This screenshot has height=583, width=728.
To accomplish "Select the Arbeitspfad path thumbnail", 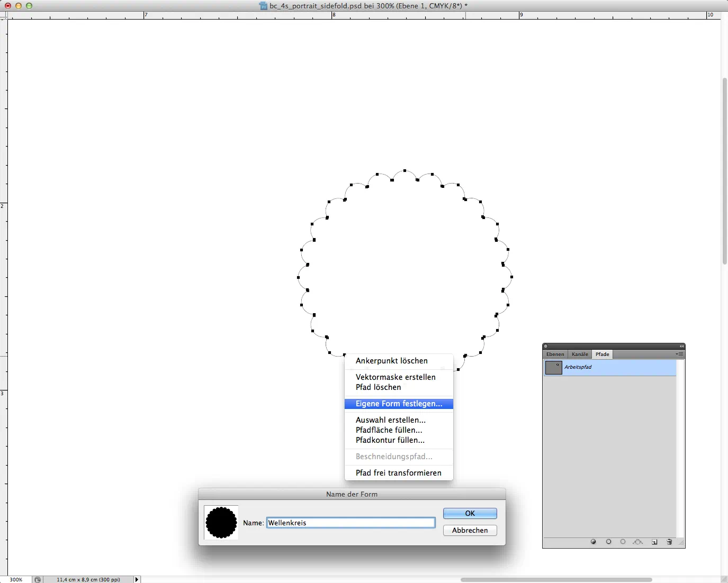I will [553, 368].
